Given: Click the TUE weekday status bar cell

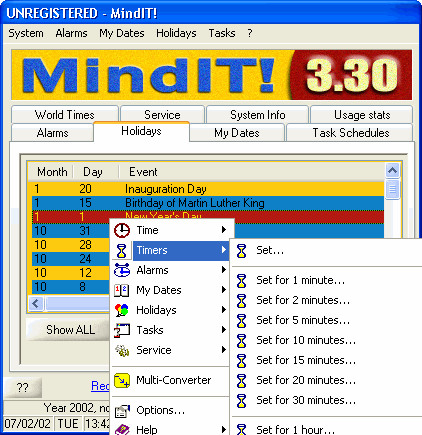Looking at the screenshot, I should [68, 424].
